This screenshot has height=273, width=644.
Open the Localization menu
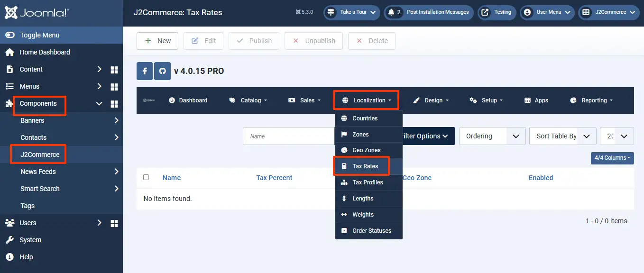point(366,100)
